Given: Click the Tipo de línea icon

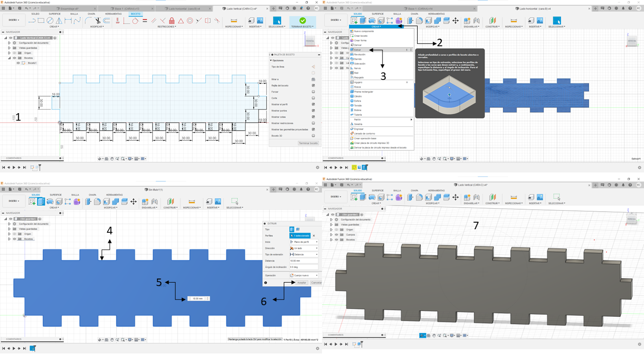Looking at the screenshot, I should [313, 66].
